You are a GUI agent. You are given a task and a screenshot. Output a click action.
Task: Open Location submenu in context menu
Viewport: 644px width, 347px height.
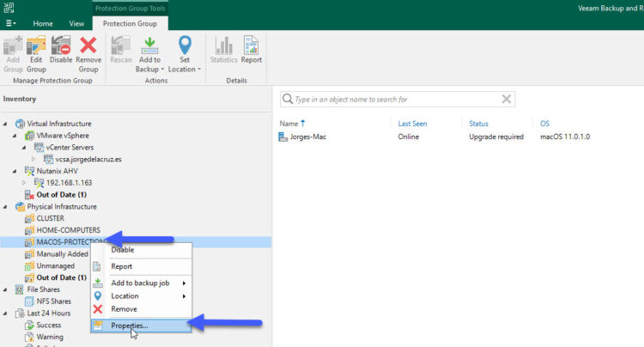pos(142,296)
